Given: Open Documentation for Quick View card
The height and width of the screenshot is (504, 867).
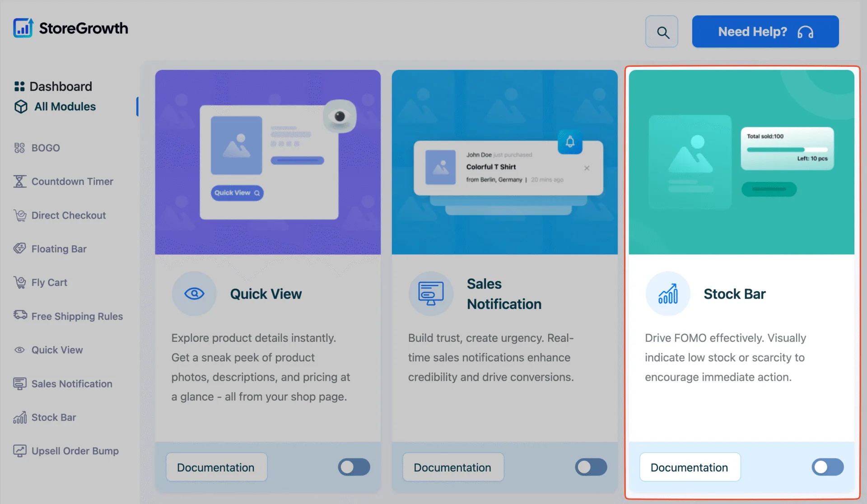Looking at the screenshot, I should 216,467.
